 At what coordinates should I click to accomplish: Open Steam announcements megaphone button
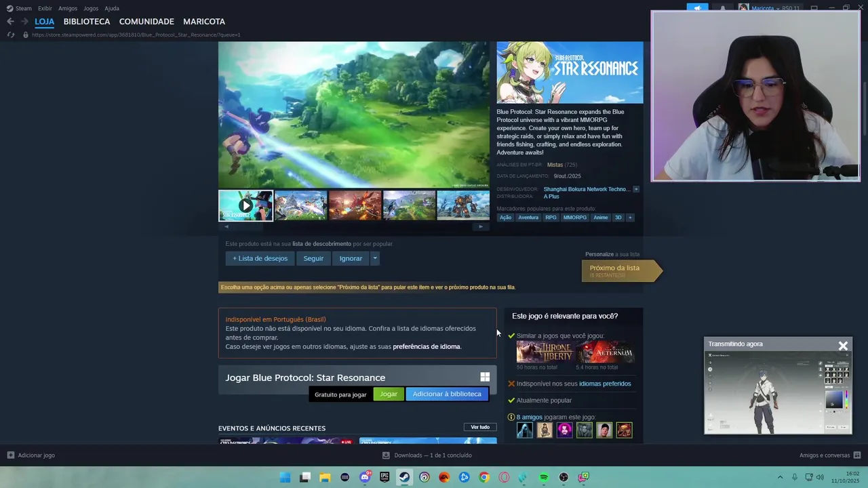(698, 8)
